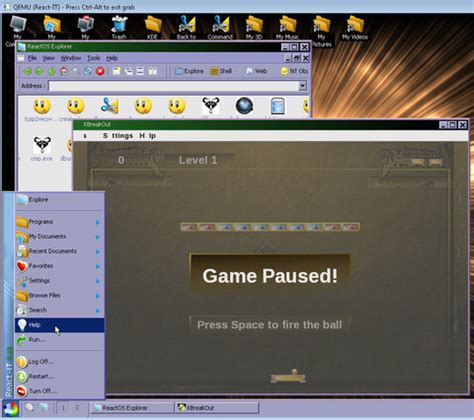The image size is (474, 420).
Task: Click the folder quick launch icon on the taskbar
Action: coord(44,407)
